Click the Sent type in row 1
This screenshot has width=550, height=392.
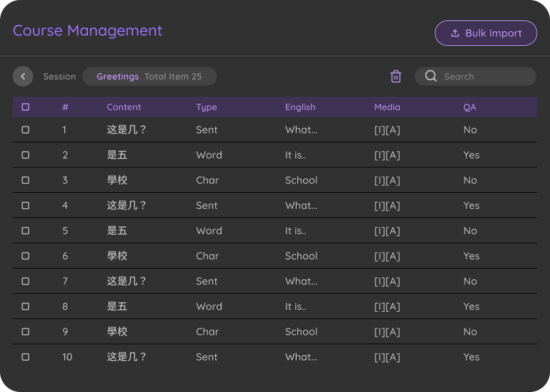coord(207,130)
